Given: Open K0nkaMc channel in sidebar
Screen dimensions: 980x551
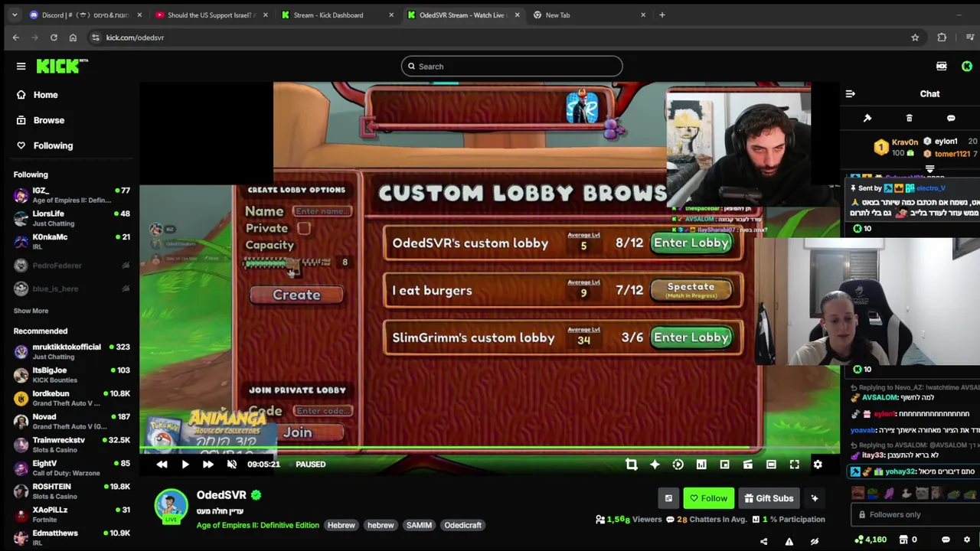Looking at the screenshot, I should pos(71,241).
